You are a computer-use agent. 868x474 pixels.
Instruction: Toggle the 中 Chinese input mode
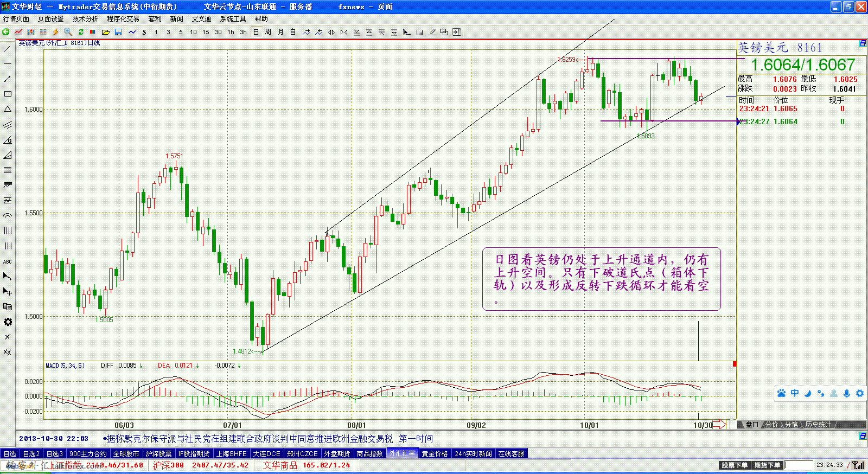(795, 393)
